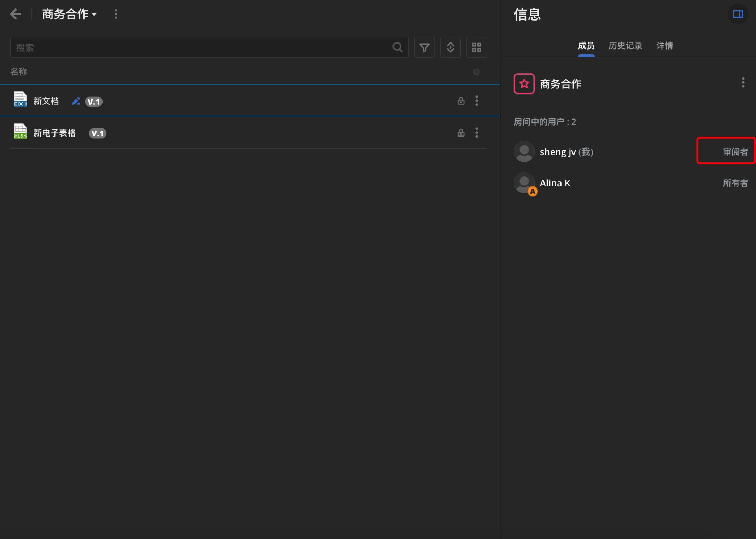Image resolution: width=756 pixels, height=539 pixels.
Task: Open the room options three-dot menu in info panel
Action: click(743, 82)
